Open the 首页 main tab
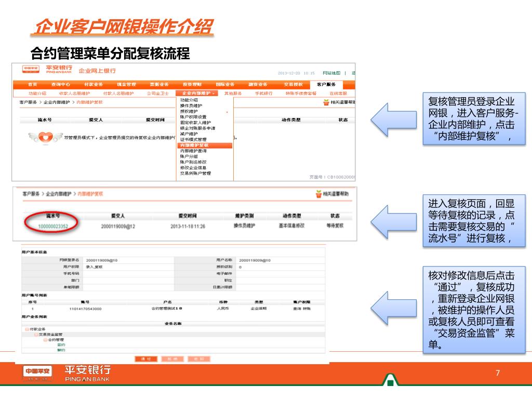532x399 pixels. [33, 85]
